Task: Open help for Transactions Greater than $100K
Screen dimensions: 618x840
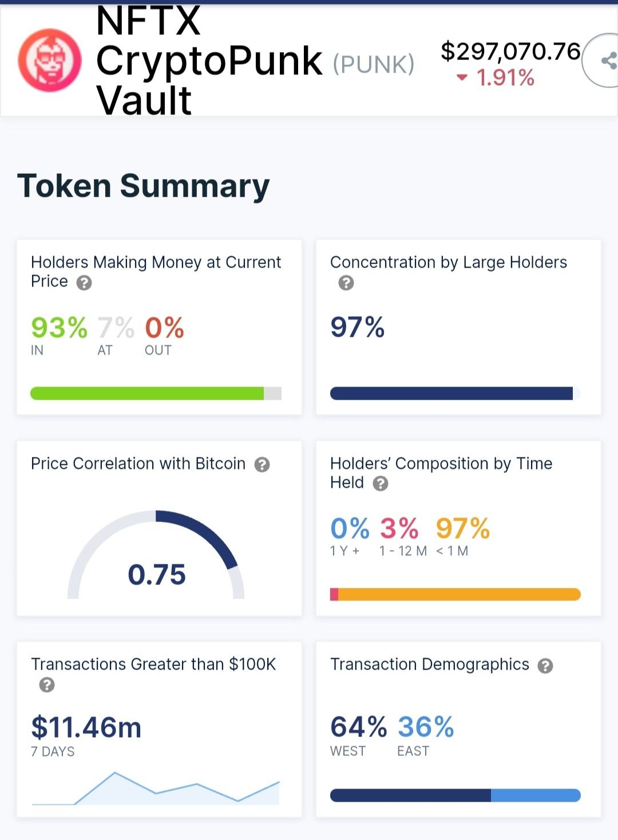Action: point(47,684)
